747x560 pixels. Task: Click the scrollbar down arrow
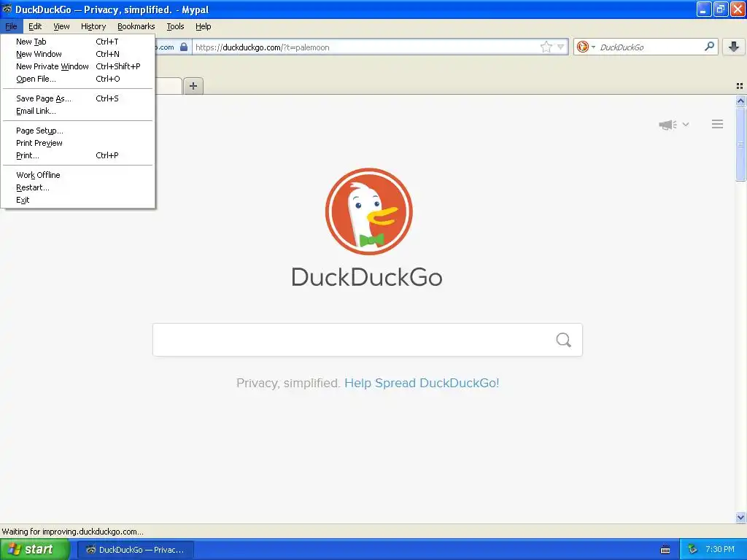coord(740,517)
